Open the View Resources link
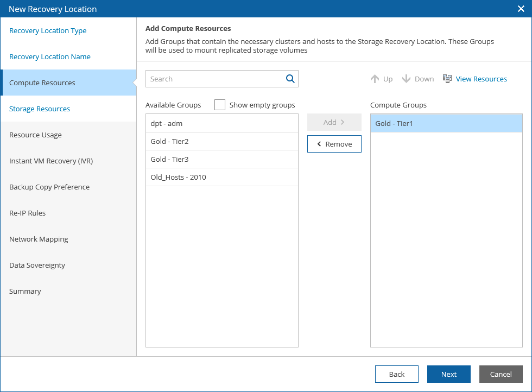Screen dimensions: 532x392 [481, 79]
